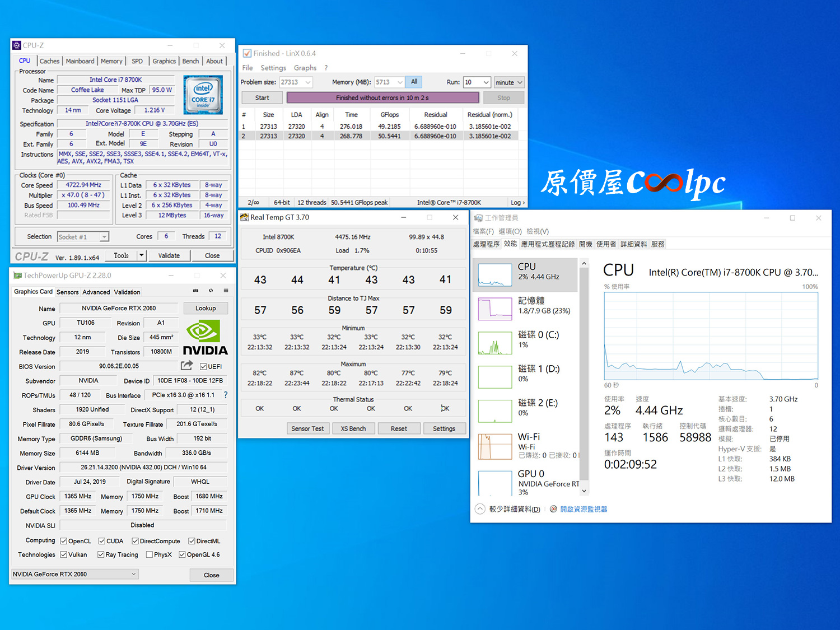Click fewer details circle arrow icon
Viewport: 840px width, 630px height.
coord(480,509)
